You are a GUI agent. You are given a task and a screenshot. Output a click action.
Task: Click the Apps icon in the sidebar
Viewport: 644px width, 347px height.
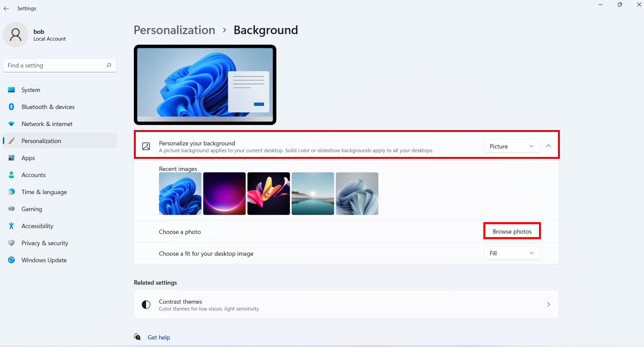click(11, 158)
